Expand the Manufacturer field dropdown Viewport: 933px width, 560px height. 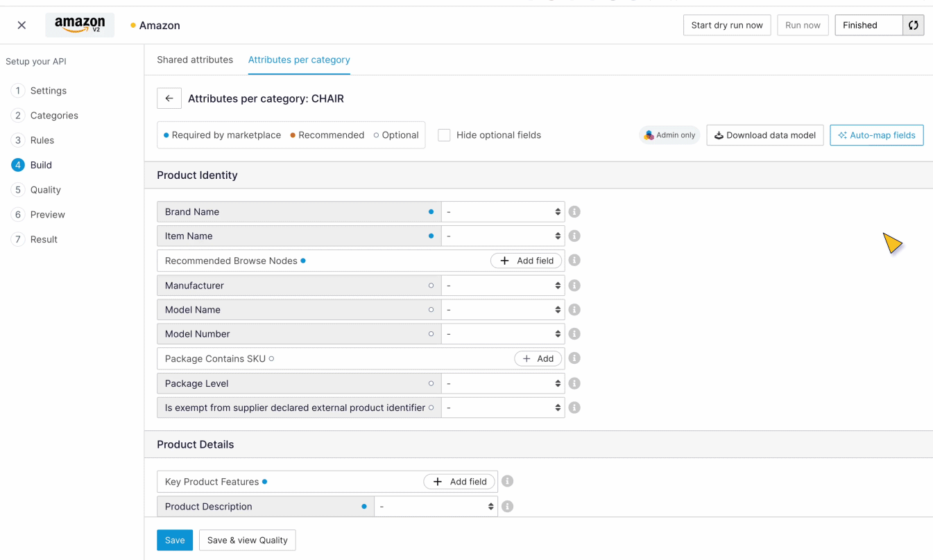coord(503,286)
